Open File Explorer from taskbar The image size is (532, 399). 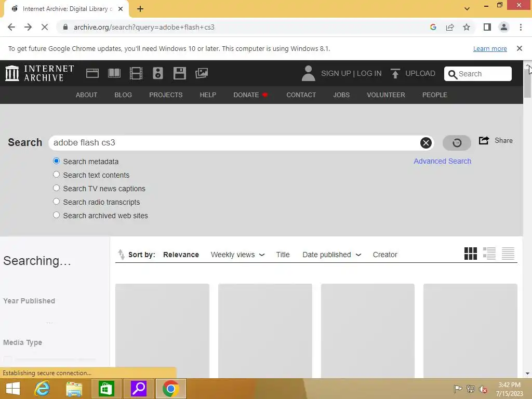(x=74, y=389)
